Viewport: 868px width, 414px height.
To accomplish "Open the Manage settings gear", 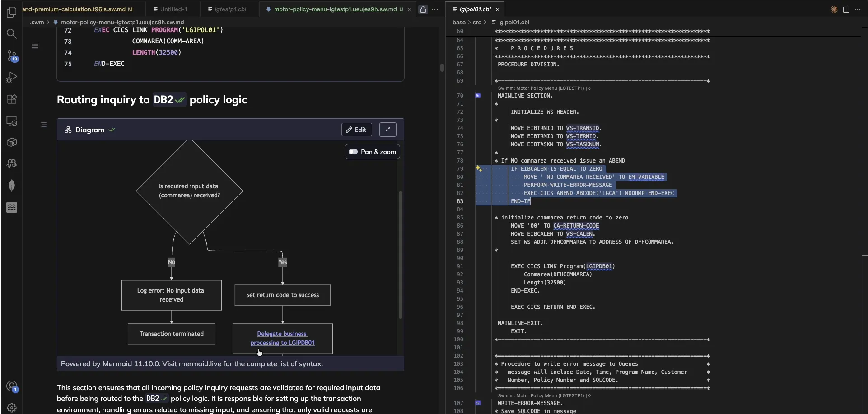I will 12,408.
